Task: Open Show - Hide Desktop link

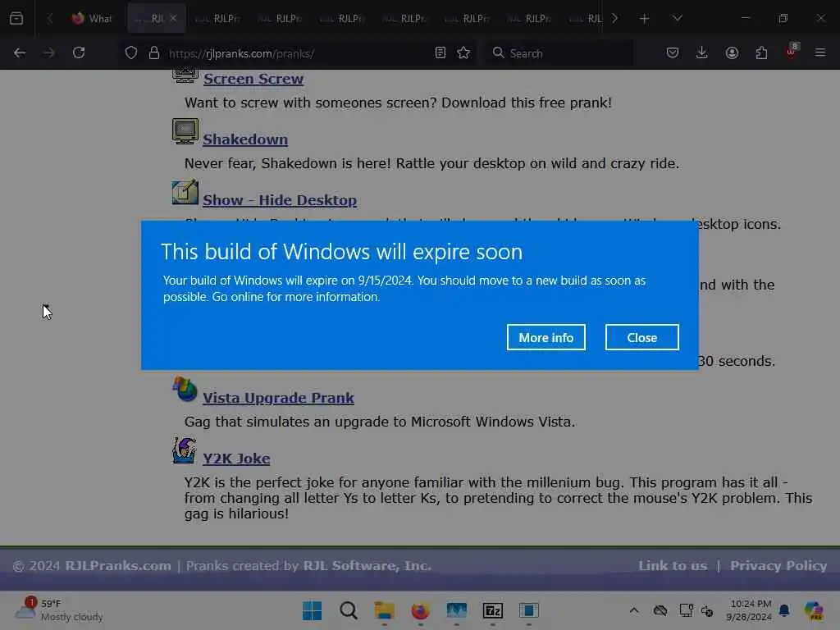Action: (280, 200)
